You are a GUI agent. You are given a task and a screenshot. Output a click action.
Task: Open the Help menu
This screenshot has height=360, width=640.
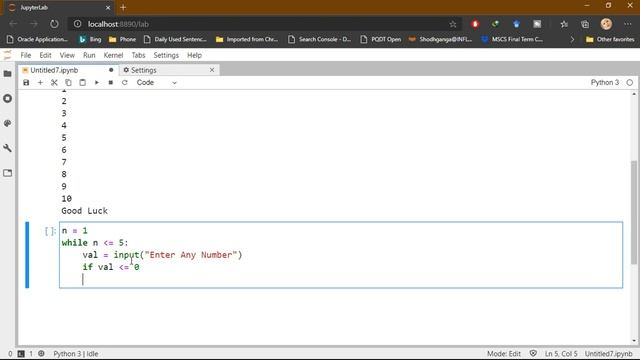(194, 55)
